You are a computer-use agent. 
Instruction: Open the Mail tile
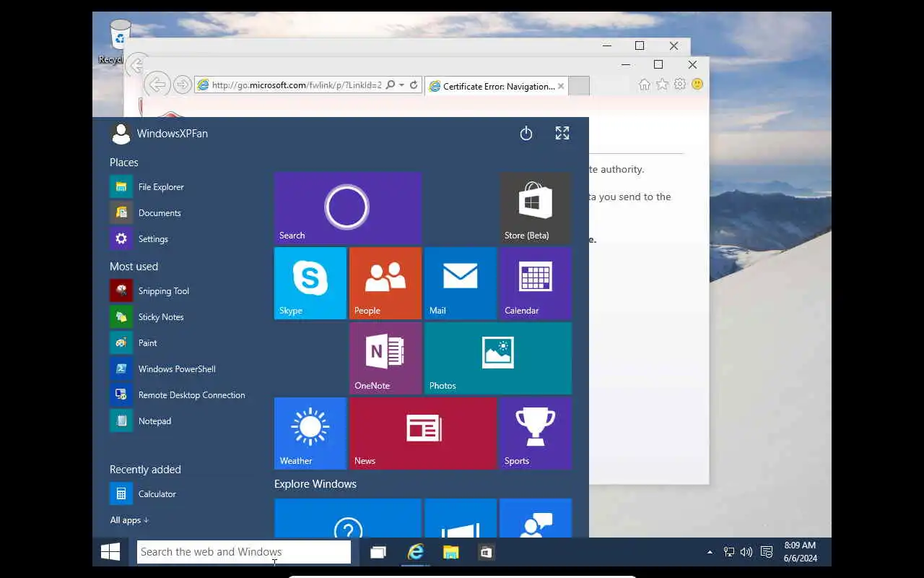(461, 283)
